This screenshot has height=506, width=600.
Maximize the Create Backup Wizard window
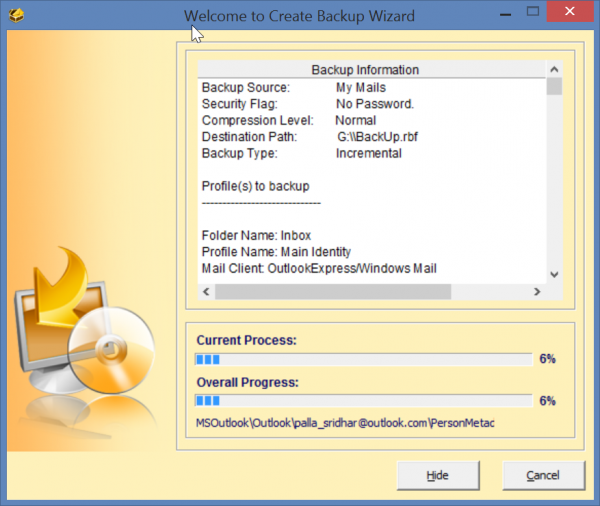(532, 15)
